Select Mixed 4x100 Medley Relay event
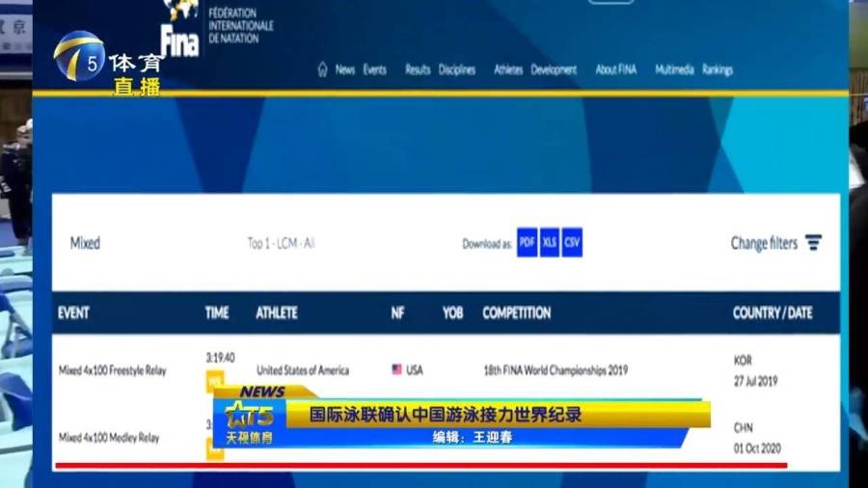 109,438
